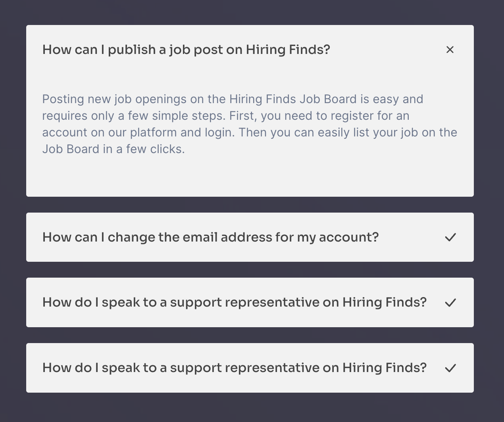This screenshot has height=422, width=504.
Task: Expand the first "speak to a support representative" question
Action: click(234, 303)
